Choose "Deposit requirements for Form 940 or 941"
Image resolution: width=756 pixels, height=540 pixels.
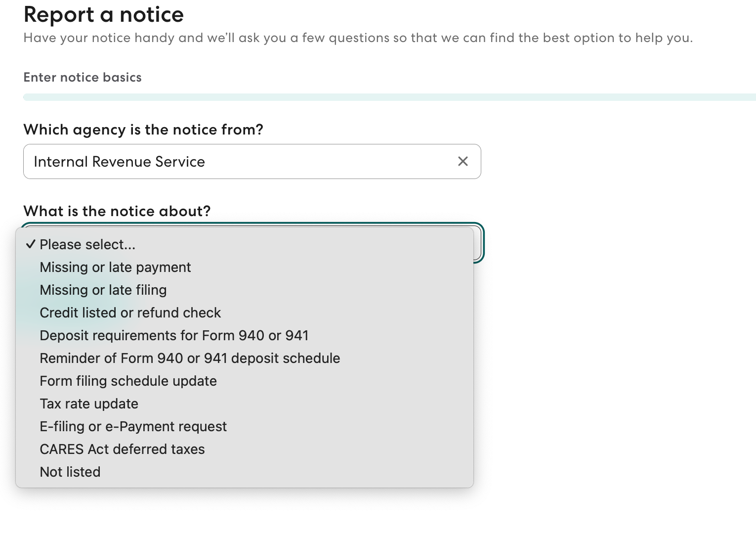click(174, 335)
